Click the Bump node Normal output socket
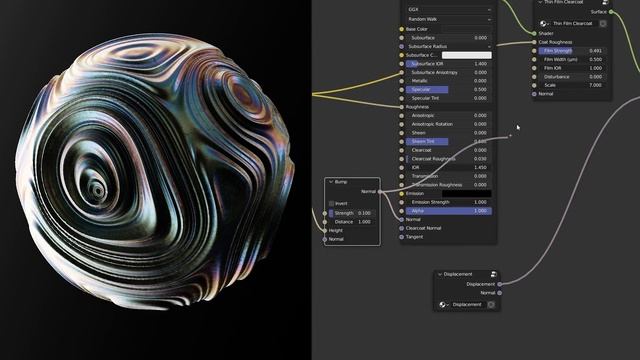The width and height of the screenshot is (640, 360). (380, 191)
